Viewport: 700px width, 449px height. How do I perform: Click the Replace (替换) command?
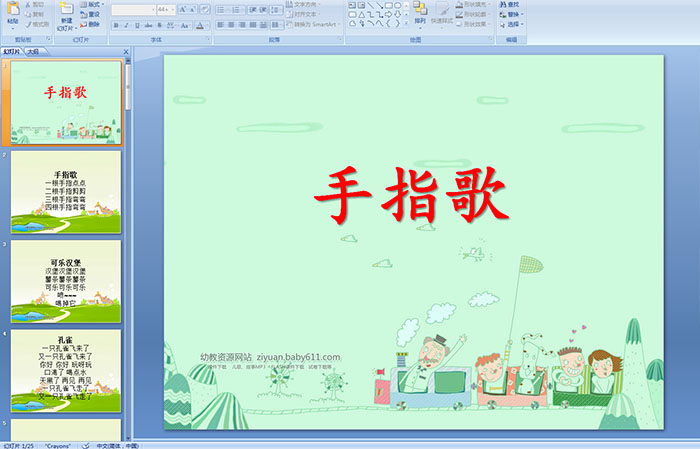(x=511, y=14)
